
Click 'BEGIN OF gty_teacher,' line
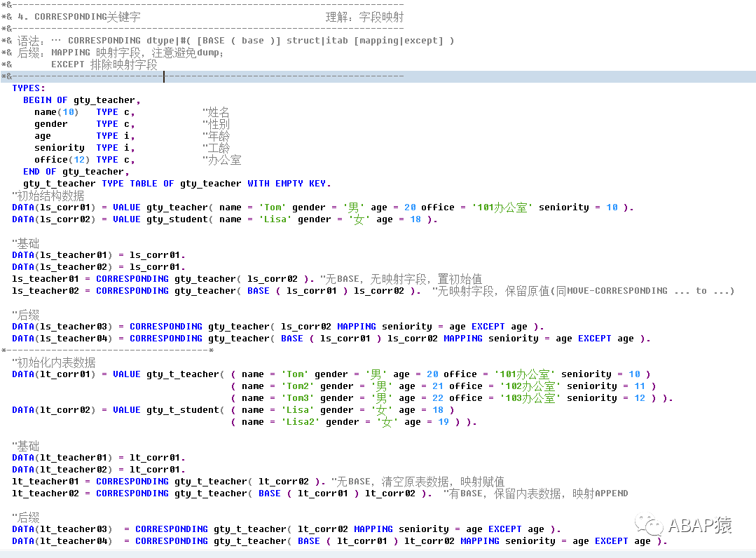(x=82, y=100)
